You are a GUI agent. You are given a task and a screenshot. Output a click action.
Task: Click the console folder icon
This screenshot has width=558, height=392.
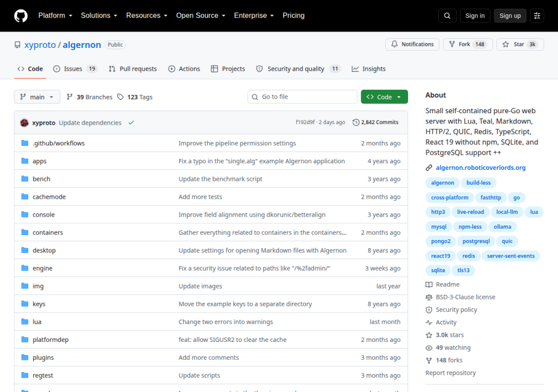pos(25,214)
